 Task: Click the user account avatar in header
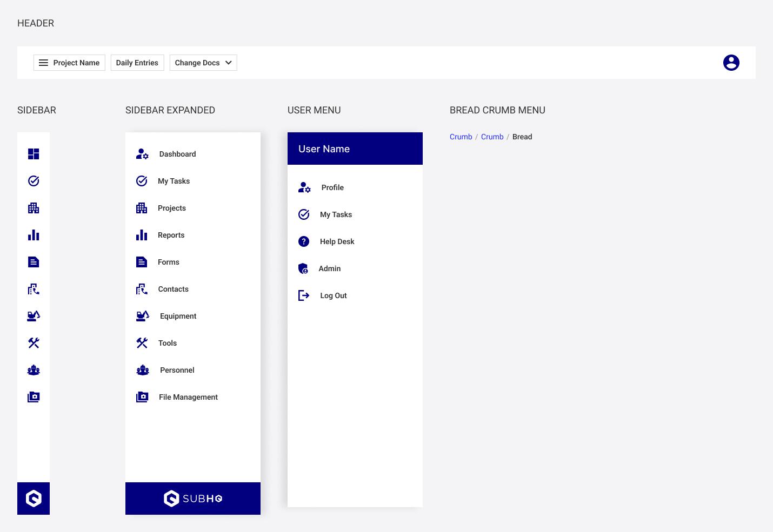pyautogui.click(x=731, y=63)
